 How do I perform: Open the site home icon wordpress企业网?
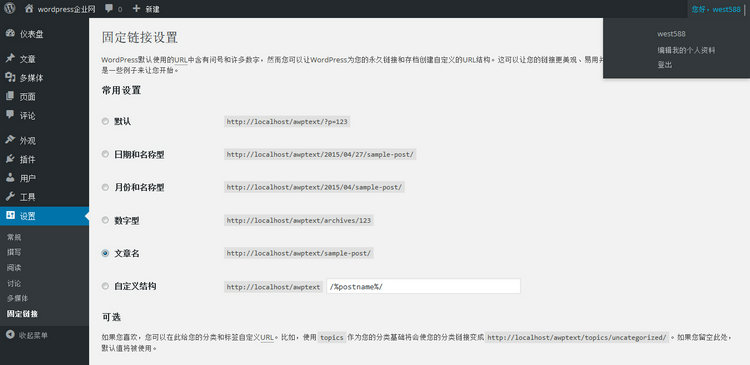(29, 9)
